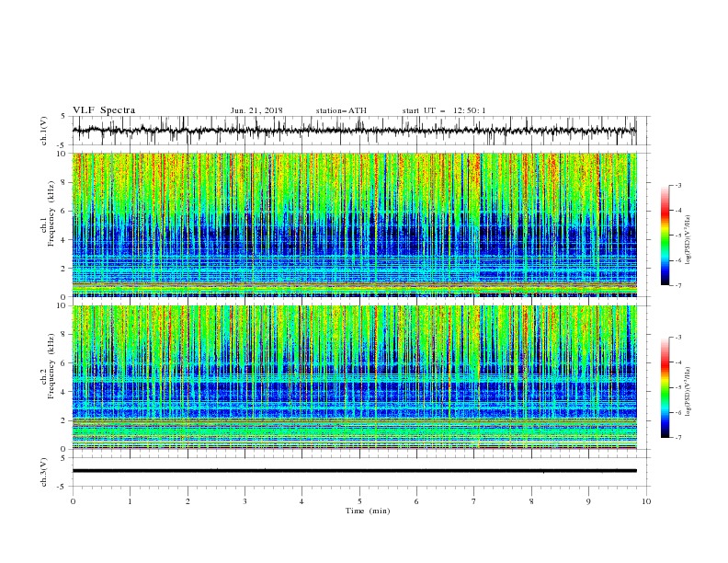The image size is (728, 563).
Task: Click the "ch.1(V)" axis label
Action: (x=44, y=131)
